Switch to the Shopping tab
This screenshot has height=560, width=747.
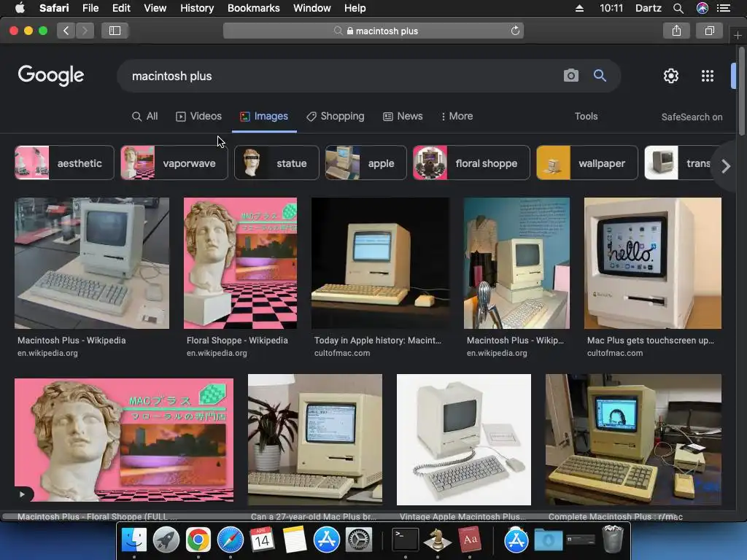click(336, 116)
